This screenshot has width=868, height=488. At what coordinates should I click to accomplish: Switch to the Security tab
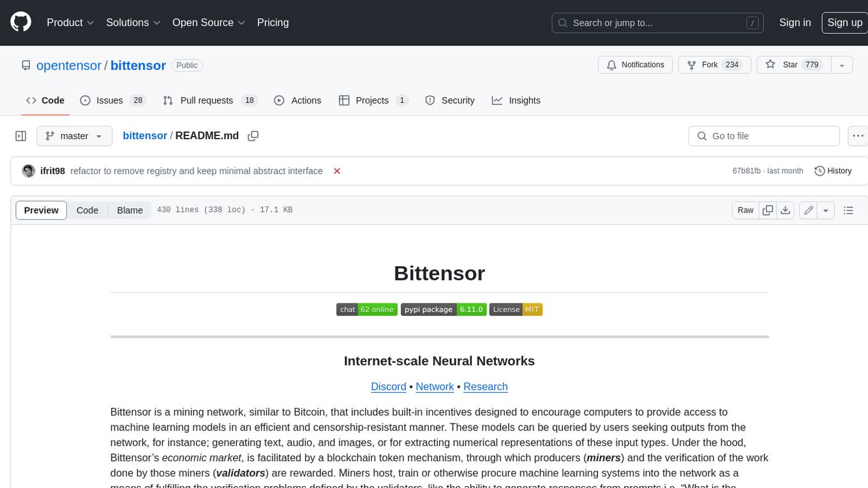click(450, 100)
